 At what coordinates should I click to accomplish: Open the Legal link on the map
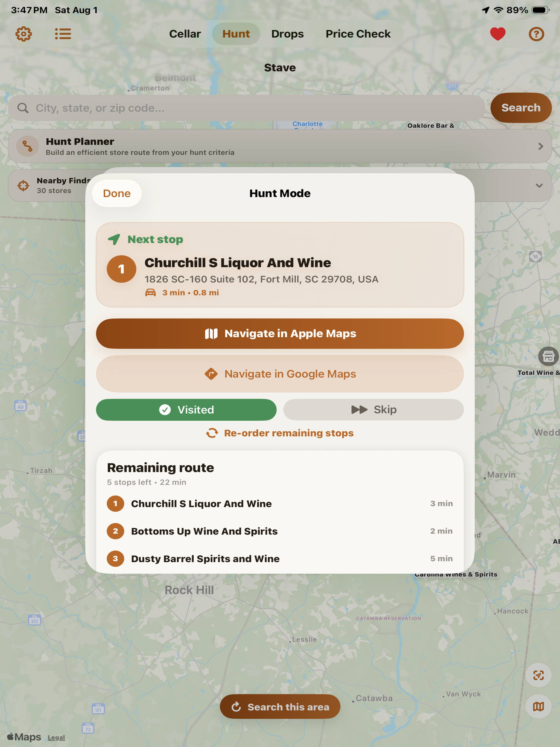coord(56,737)
